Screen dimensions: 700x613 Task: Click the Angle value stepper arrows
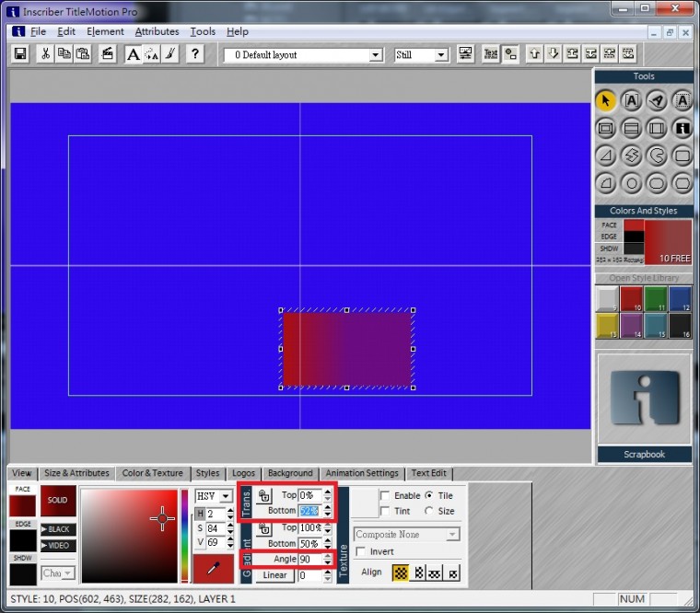tap(328, 559)
